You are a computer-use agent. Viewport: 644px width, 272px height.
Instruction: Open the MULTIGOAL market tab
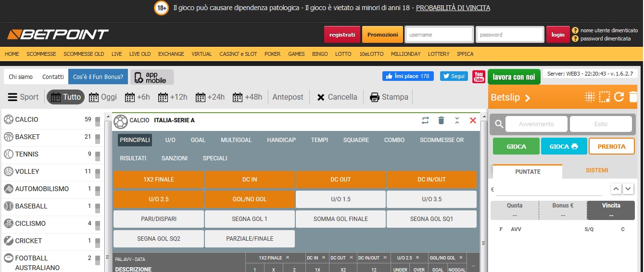click(x=236, y=140)
